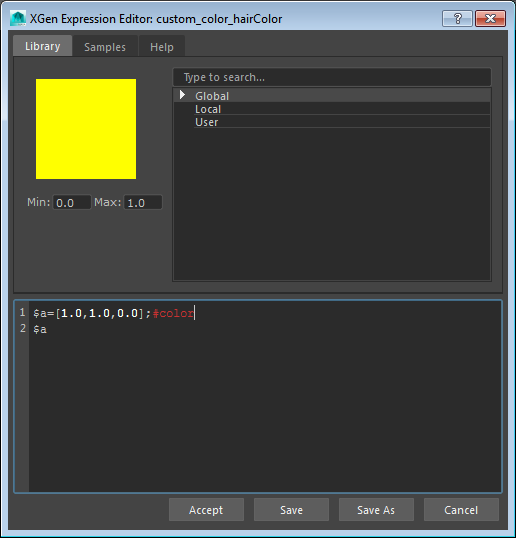Focus the Type to search field

tap(332, 77)
